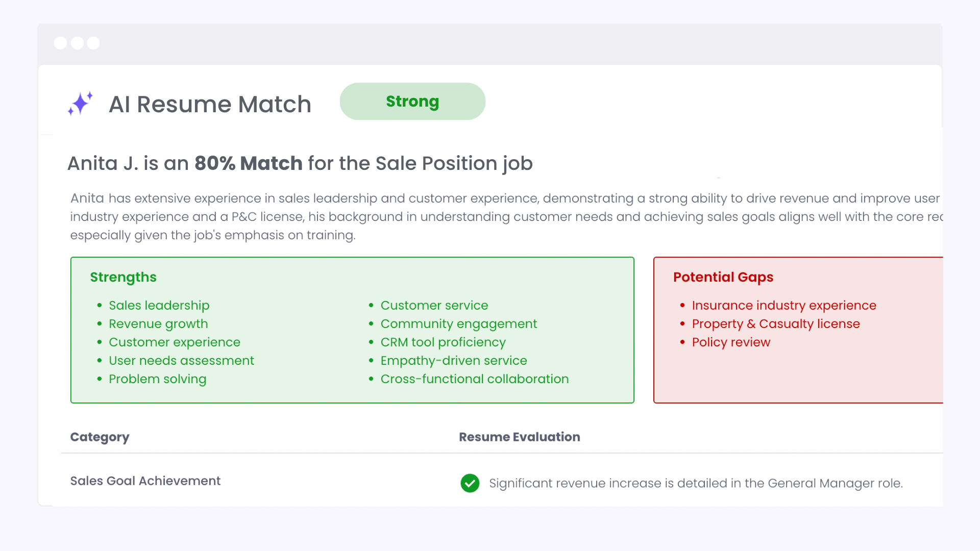
Task: Select the CRM tool proficiency strength
Action: coord(443,342)
